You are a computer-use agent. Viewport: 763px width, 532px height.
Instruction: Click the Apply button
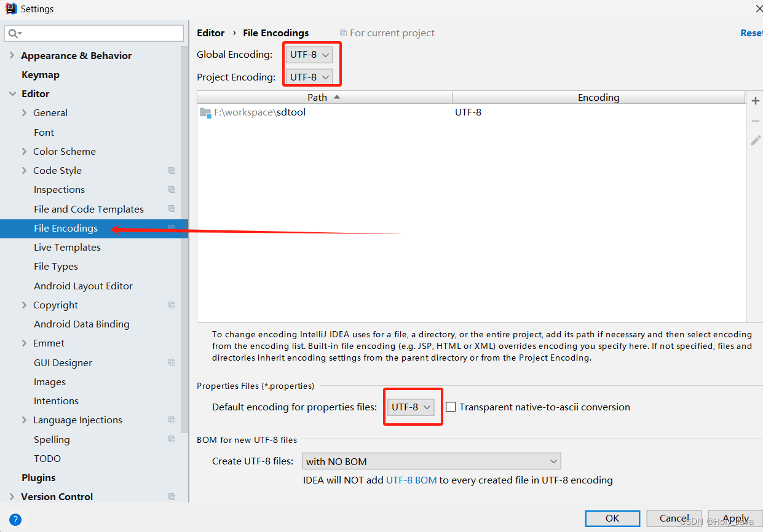pyautogui.click(x=735, y=518)
